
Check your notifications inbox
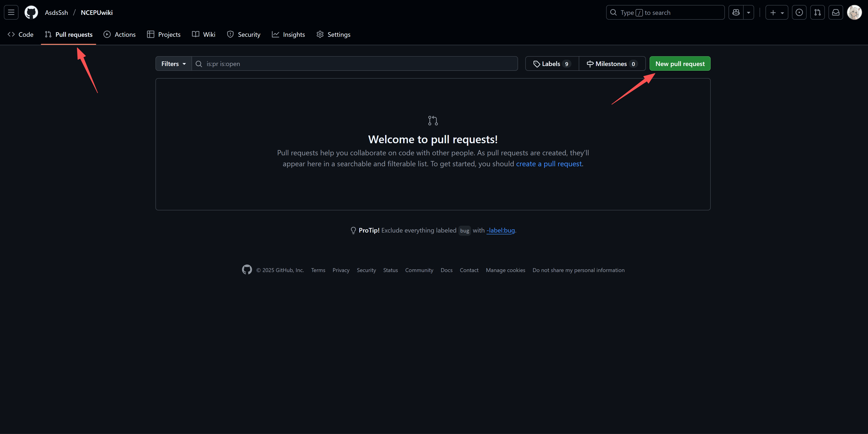pos(836,12)
